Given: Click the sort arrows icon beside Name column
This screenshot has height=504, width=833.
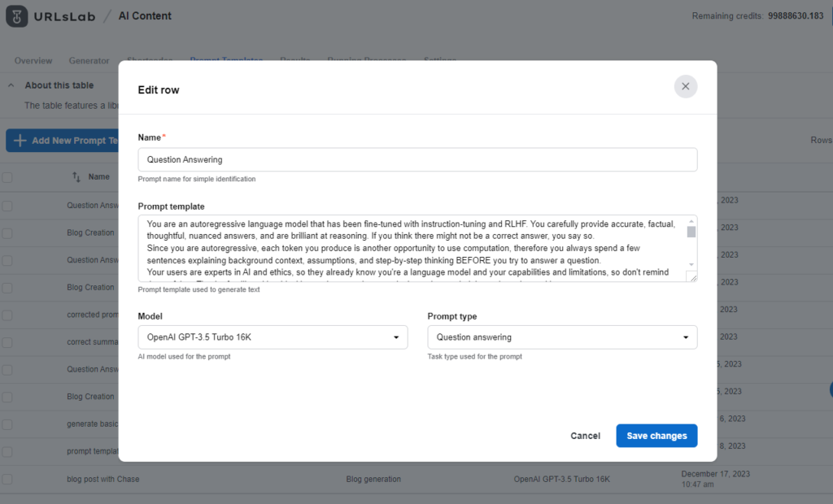Looking at the screenshot, I should point(76,177).
